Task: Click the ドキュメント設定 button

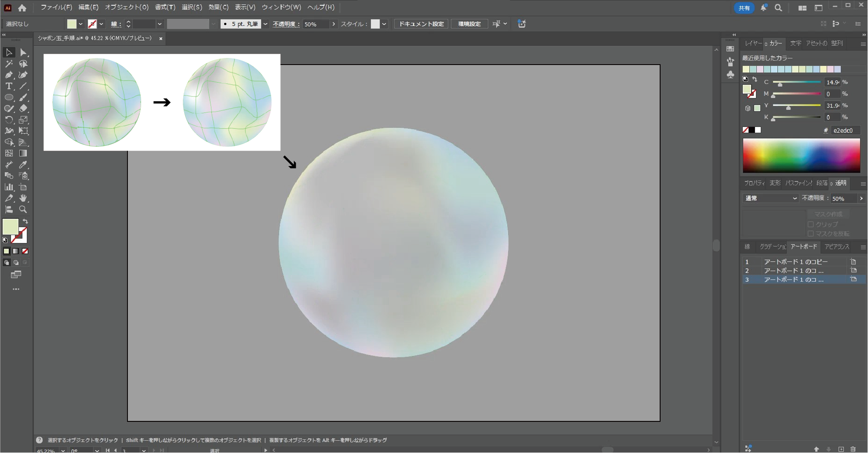Action: 421,24
